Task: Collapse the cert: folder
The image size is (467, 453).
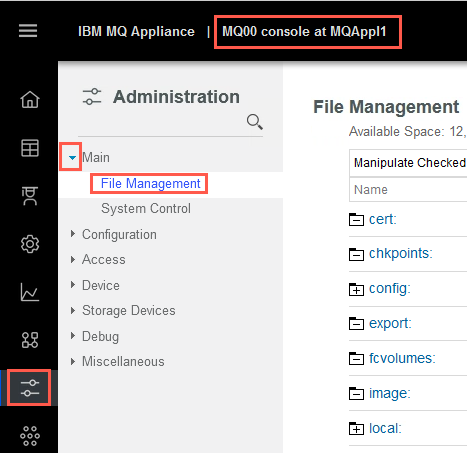Action: (356, 220)
